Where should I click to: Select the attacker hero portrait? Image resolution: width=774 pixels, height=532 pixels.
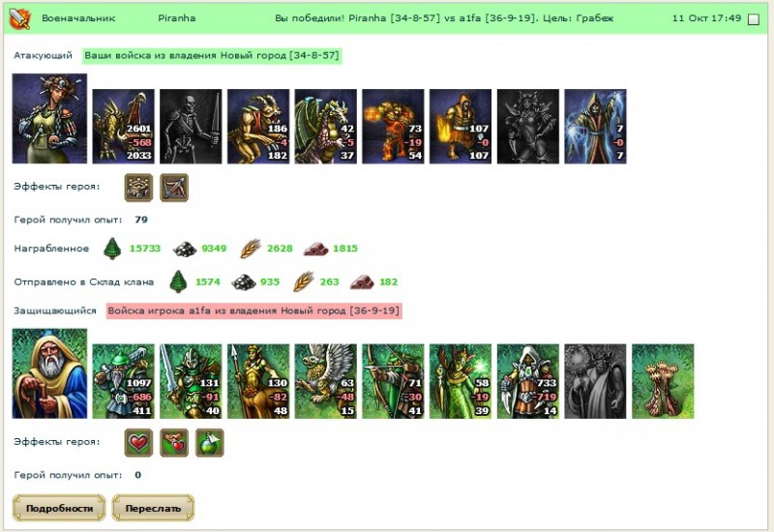point(49,118)
